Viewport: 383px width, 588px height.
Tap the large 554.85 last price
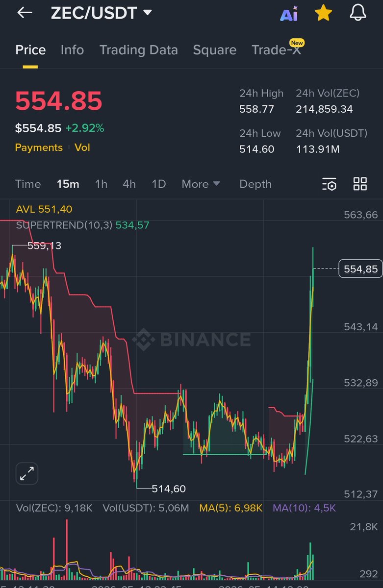(x=59, y=101)
